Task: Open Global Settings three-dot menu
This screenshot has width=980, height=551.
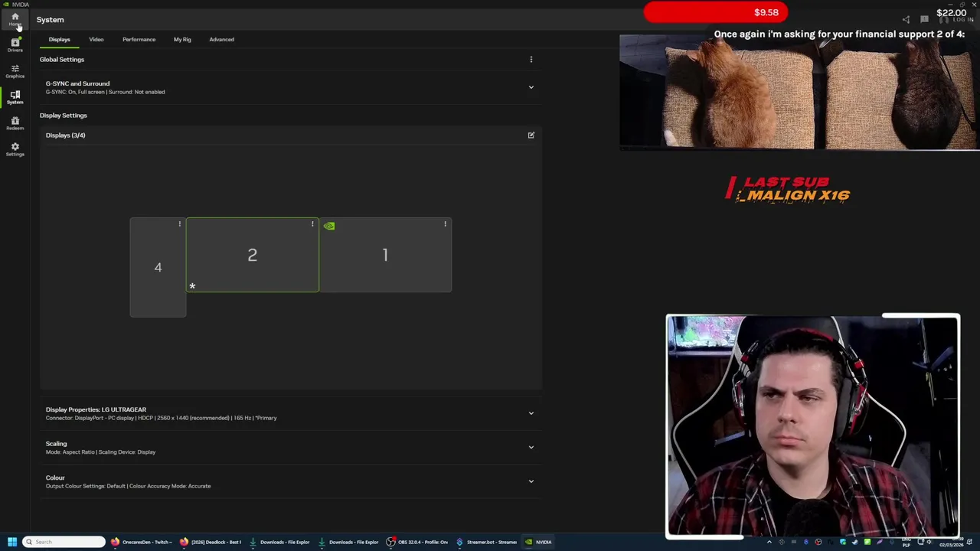Action: coord(531,59)
